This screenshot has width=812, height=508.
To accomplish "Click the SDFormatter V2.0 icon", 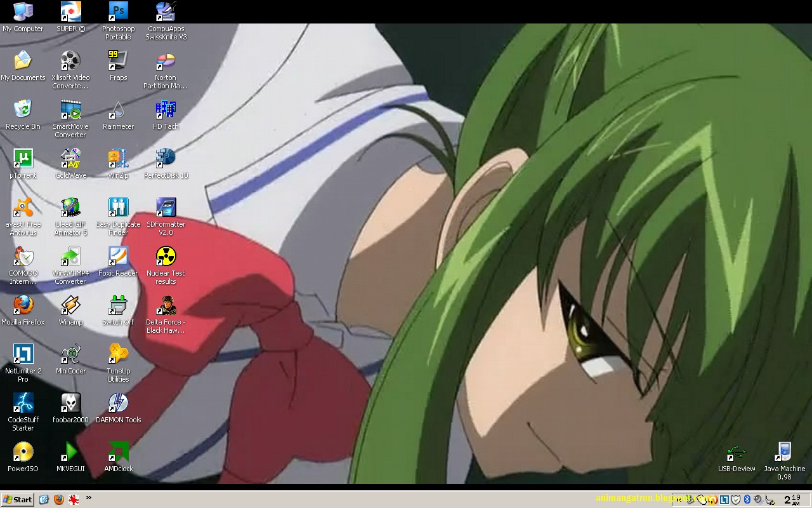I will point(166,217).
